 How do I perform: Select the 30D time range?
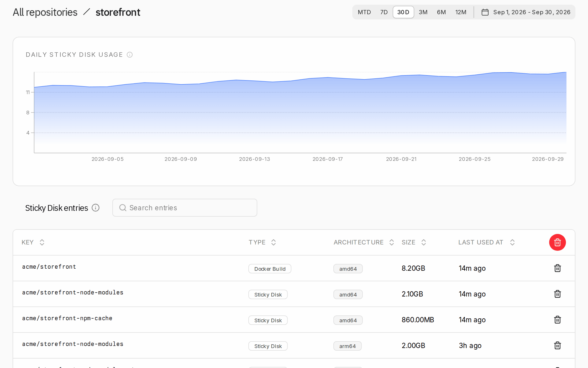[403, 12]
